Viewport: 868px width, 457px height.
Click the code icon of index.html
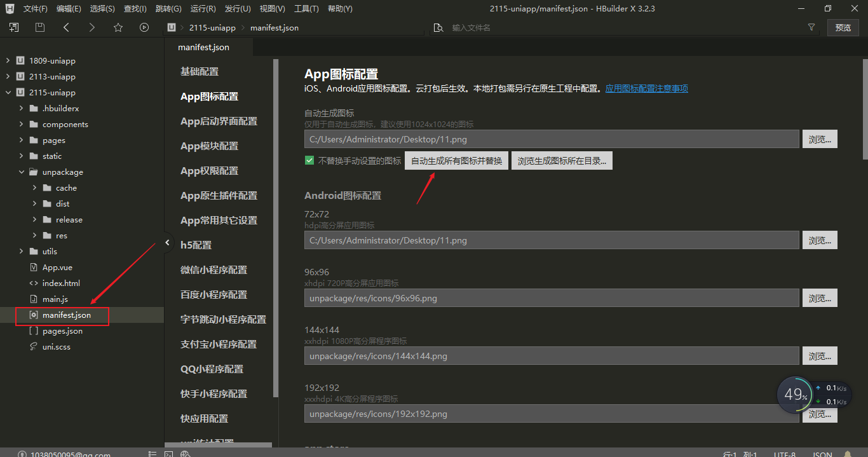34,283
